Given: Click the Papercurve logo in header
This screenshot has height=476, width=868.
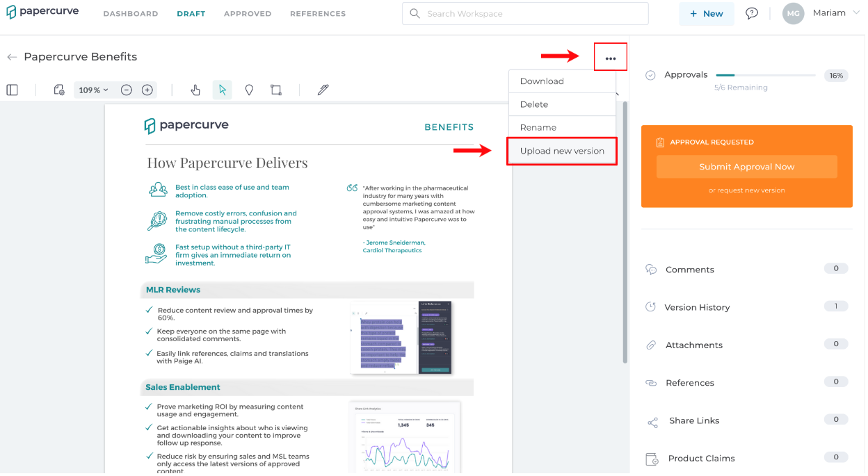Looking at the screenshot, I should coord(42,12).
